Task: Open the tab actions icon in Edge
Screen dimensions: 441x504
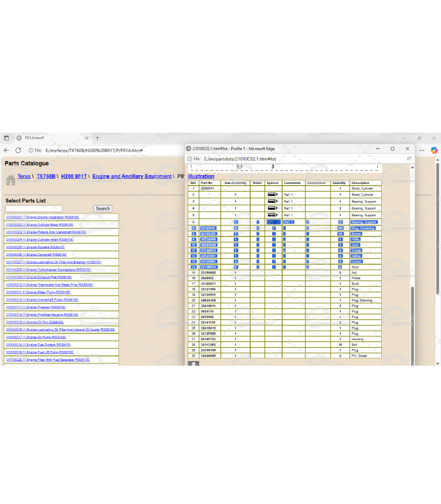Action: click(x=6, y=138)
